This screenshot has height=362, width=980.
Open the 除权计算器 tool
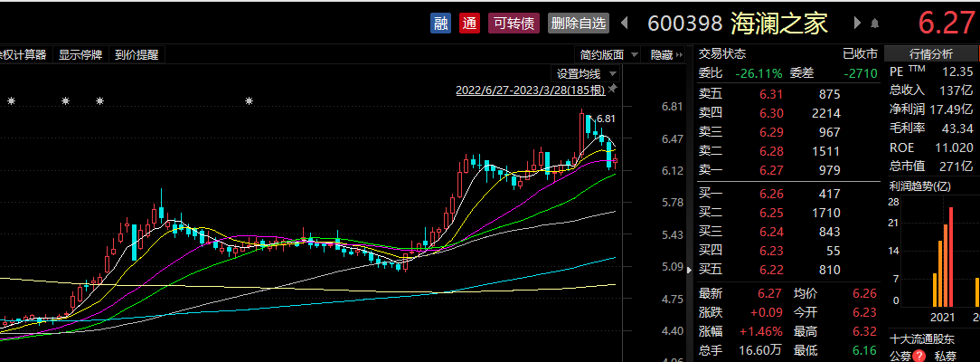[x=24, y=55]
